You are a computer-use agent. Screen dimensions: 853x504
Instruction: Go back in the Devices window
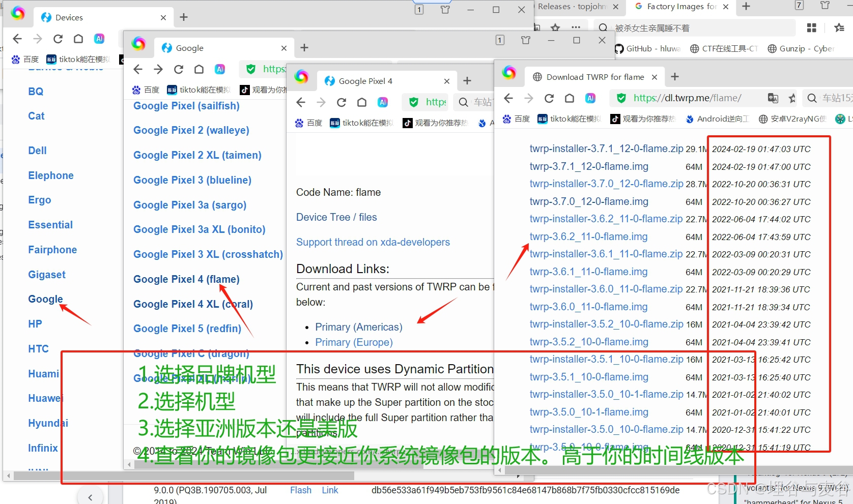point(17,39)
